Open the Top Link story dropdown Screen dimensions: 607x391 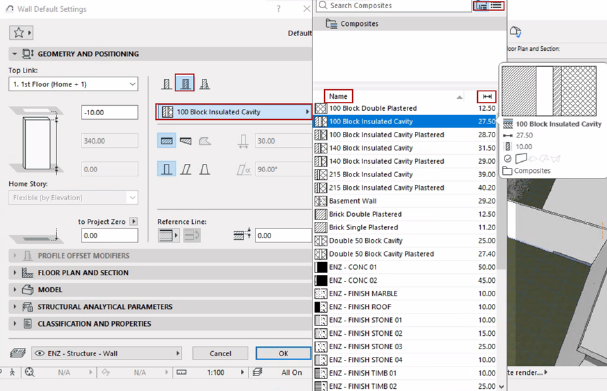click(73, 84)
